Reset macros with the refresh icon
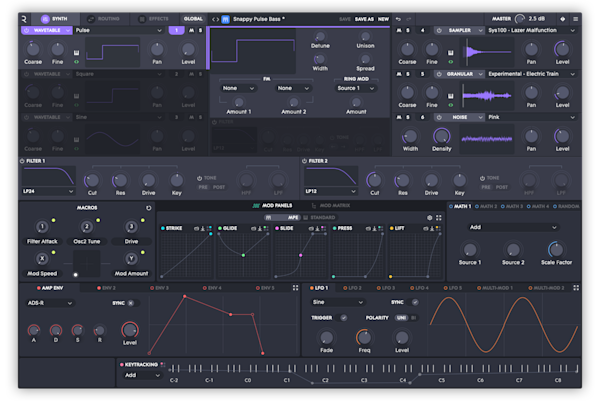Viewport: 600px width, 401px height. coord(149,208)
